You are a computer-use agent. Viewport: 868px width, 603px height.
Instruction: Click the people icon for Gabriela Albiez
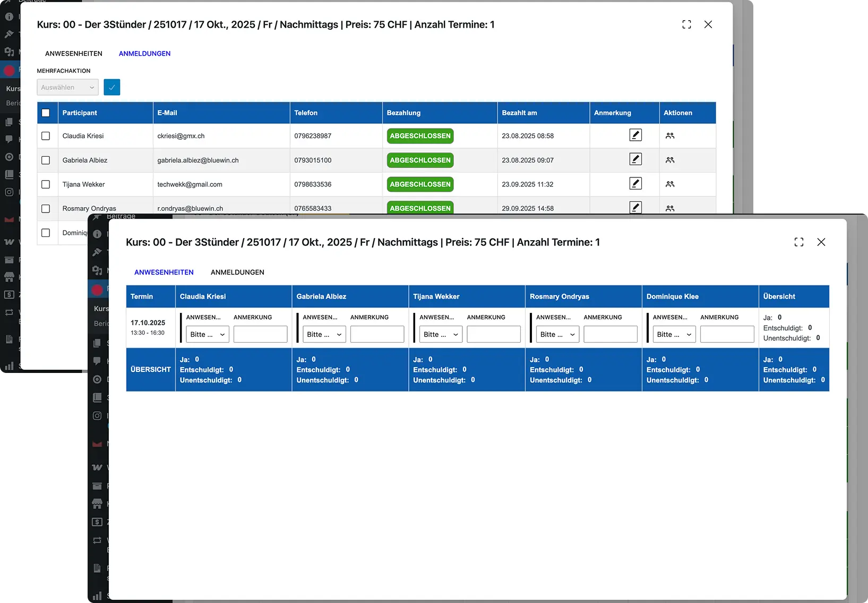[670, 160]
